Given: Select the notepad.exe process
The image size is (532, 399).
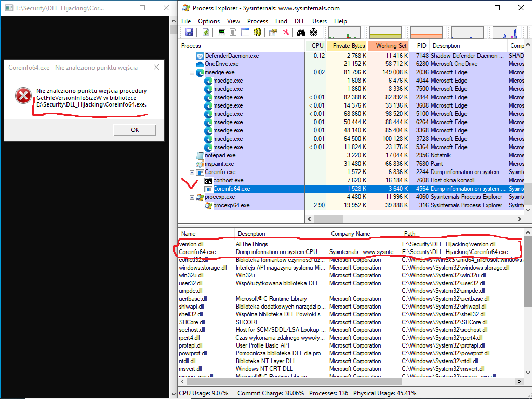Looking at the screenshot, I should point(220,155).
